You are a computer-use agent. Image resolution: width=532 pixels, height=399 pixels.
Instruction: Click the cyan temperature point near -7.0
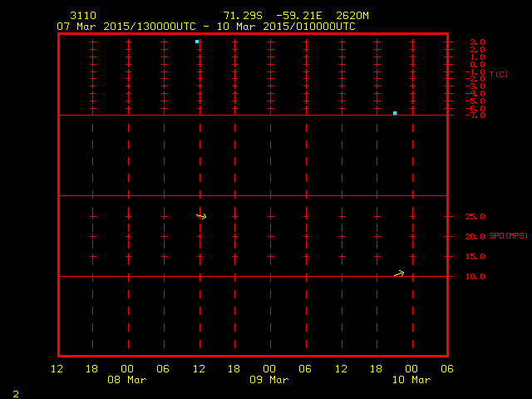point(395,113)
